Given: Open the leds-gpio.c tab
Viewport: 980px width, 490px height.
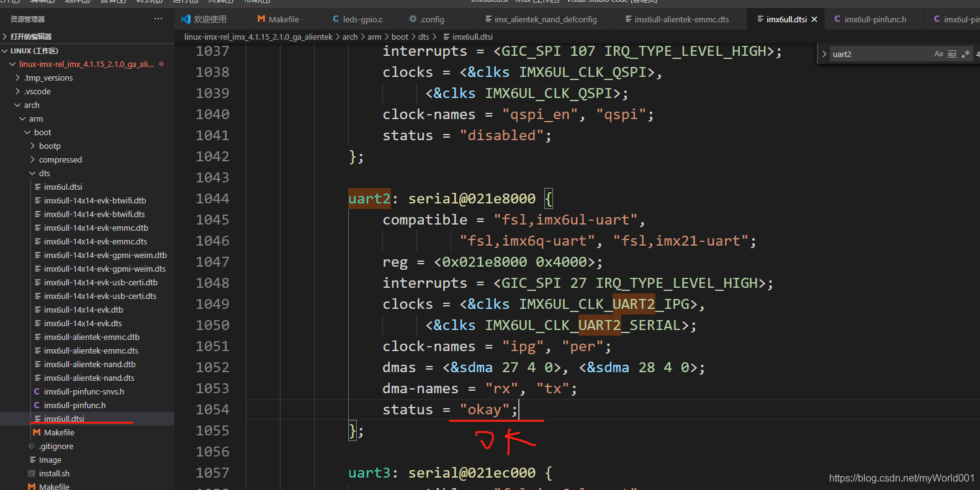Looking at the screenshot, I should [358, 19].
